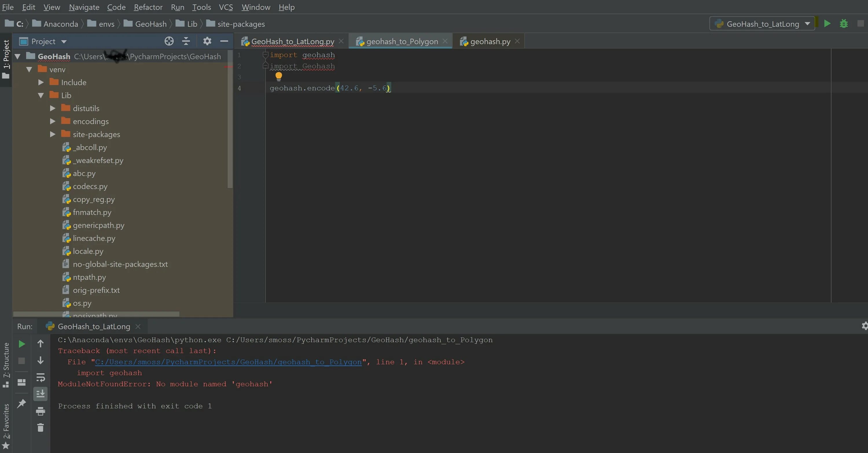Restore the layout icon in the Run panel
This screenshot has height=453, width=868.
[x=22, y=382]
